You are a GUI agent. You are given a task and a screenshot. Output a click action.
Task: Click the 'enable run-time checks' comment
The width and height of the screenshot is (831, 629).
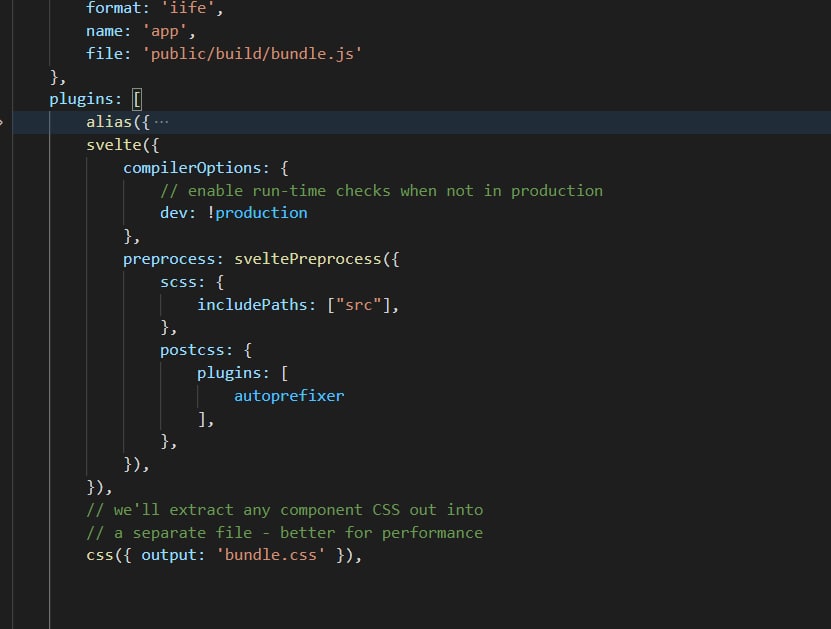pyautogui.click(x=382, y=190)
